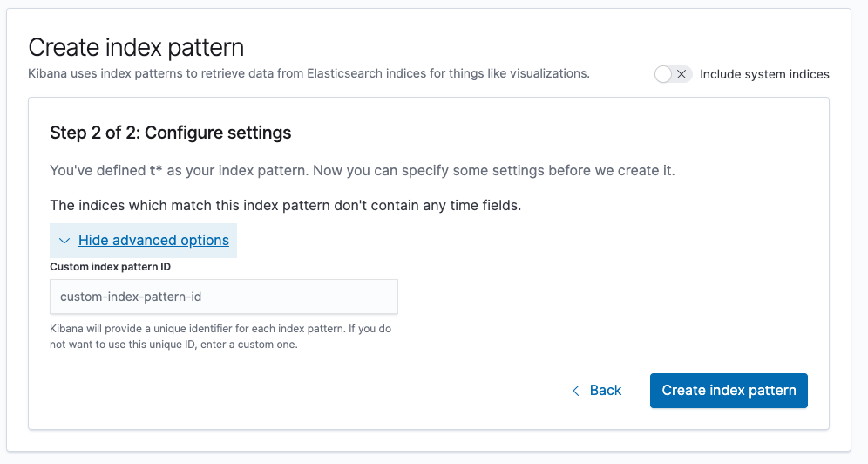Focus the custom index pattern ID field
The height and width of the screenshot is (464, 868).
[x=224, y=297]
